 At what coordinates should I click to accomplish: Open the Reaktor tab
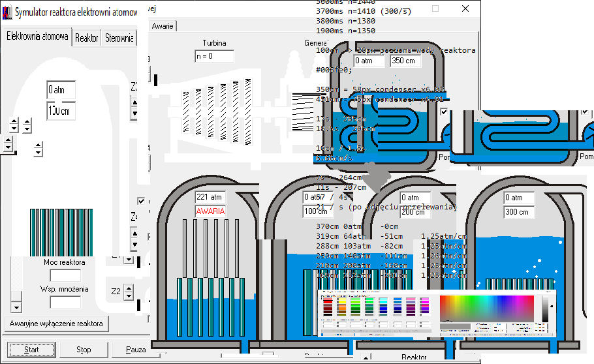(87, 38)
